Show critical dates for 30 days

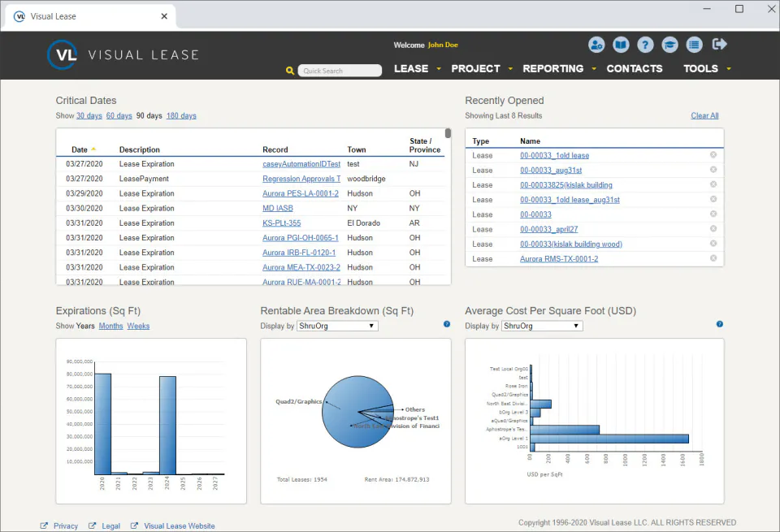point(89,116)
